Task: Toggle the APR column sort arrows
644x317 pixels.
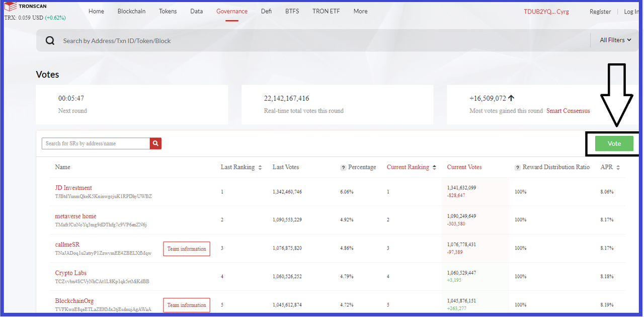Action: click(618, 168)
